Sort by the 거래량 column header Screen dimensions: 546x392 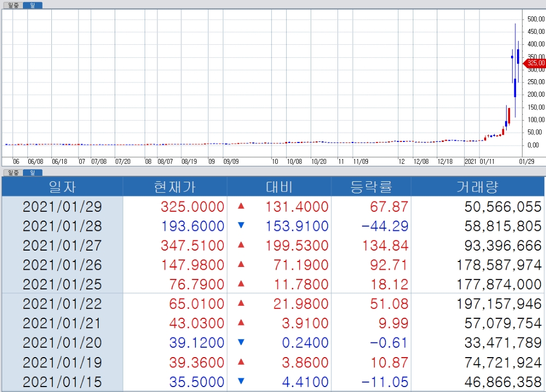click(x=477, y=187)
